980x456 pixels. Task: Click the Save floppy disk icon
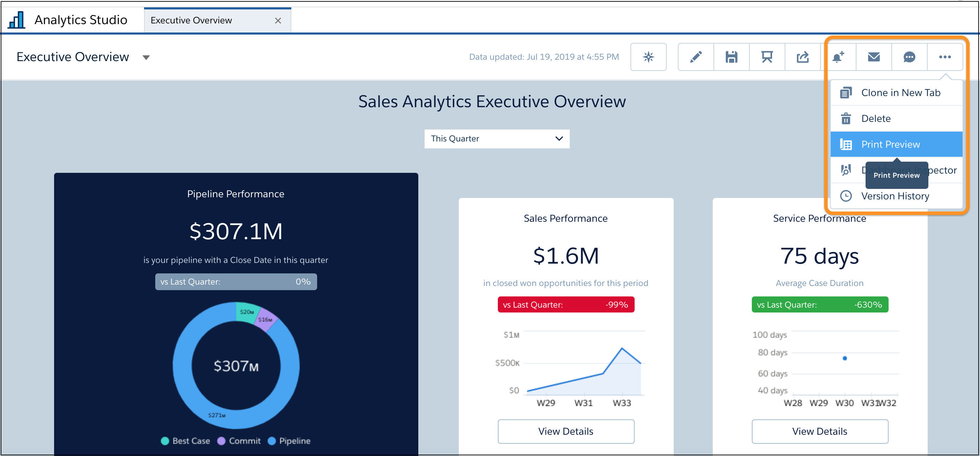tap(731, 57)
